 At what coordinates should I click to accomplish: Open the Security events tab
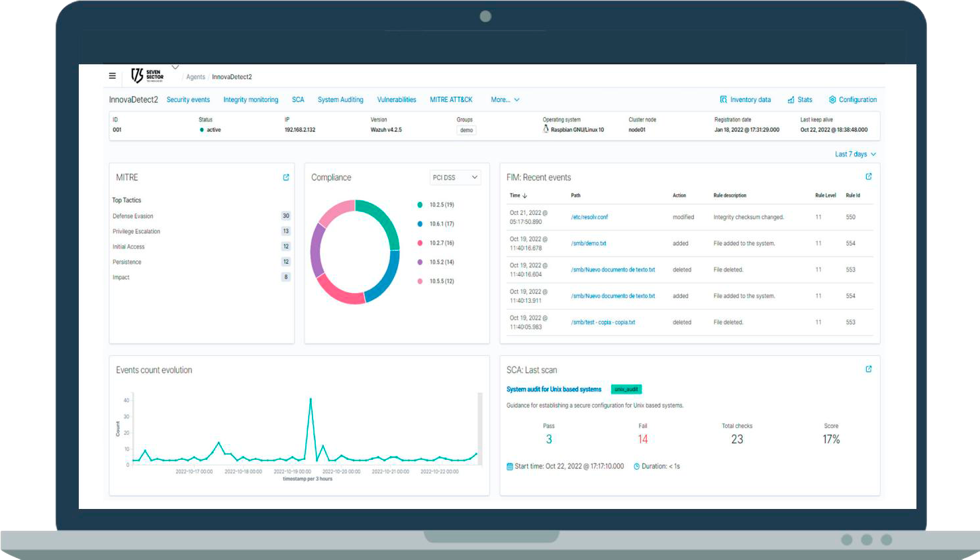(188, 99)
